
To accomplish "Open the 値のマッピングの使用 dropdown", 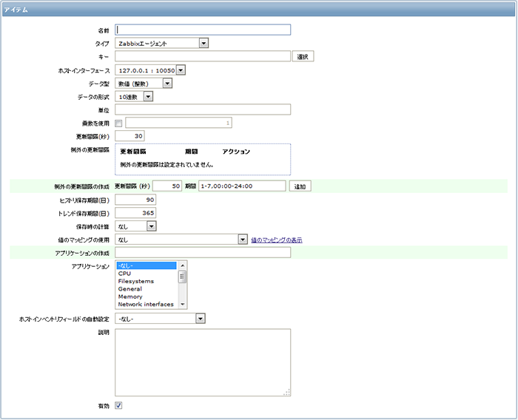I will tap(181, 240).
